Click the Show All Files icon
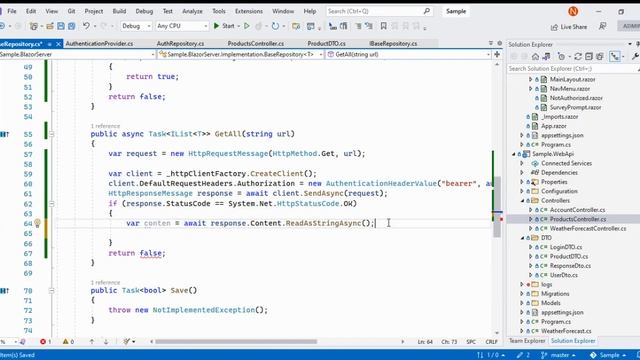This screenshot has width=640, height=360. click(600, 57)
